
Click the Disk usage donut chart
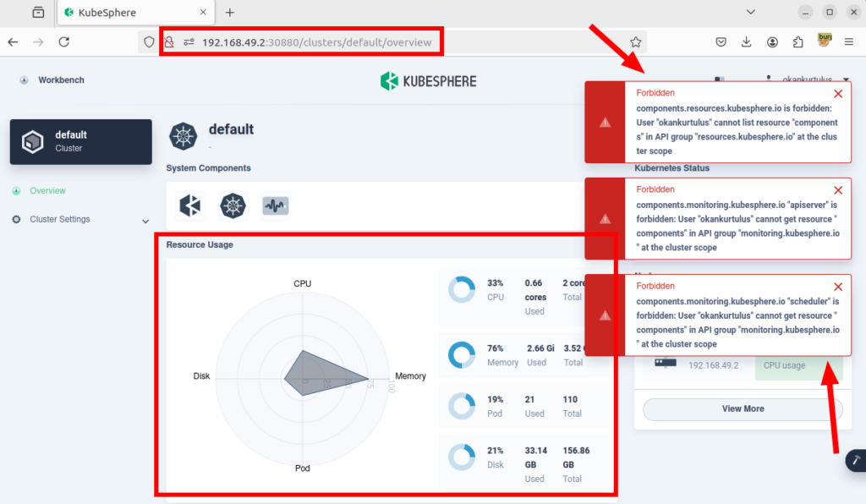(462, 457)
